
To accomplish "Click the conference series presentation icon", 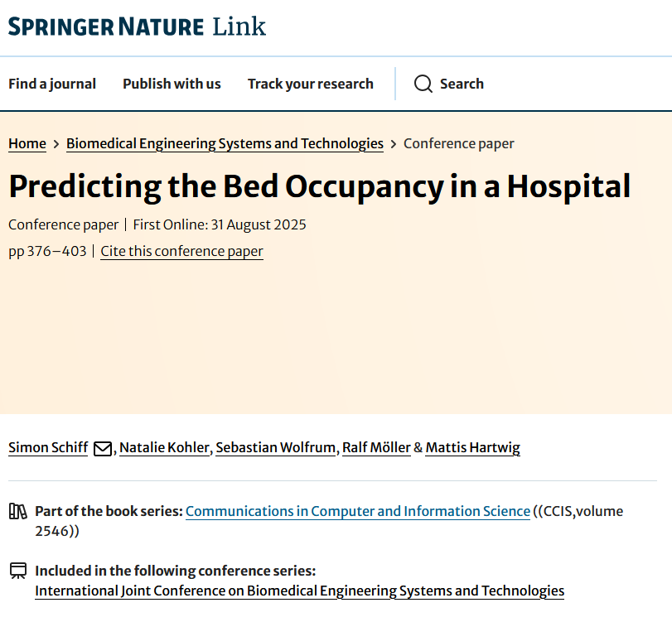I will pyautogui.click(x=18, y=571).
